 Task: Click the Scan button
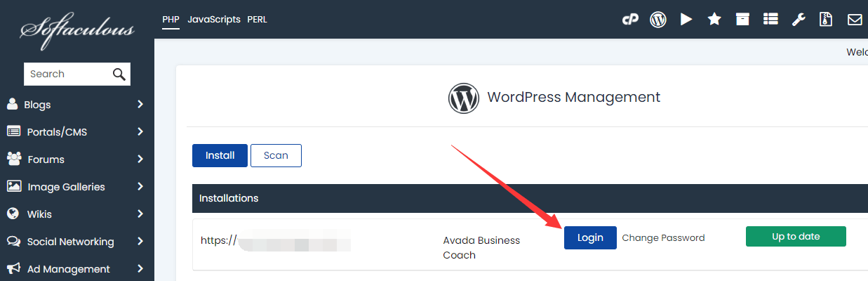click(x=276, y=155)
